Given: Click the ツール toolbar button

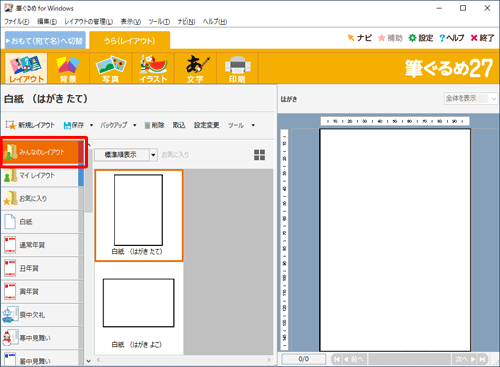Looking at the screenshot, I should 236,125.
